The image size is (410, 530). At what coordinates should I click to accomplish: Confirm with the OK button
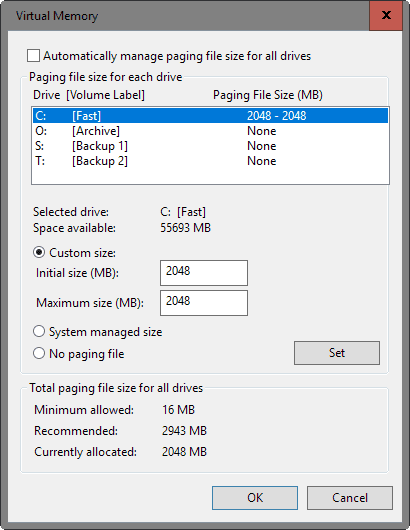coord(255,498)
